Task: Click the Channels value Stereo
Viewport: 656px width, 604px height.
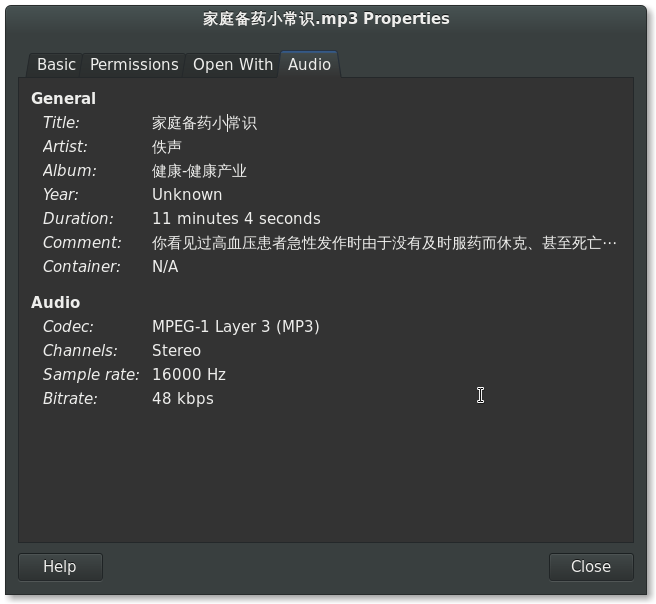Action: (176, 351)
